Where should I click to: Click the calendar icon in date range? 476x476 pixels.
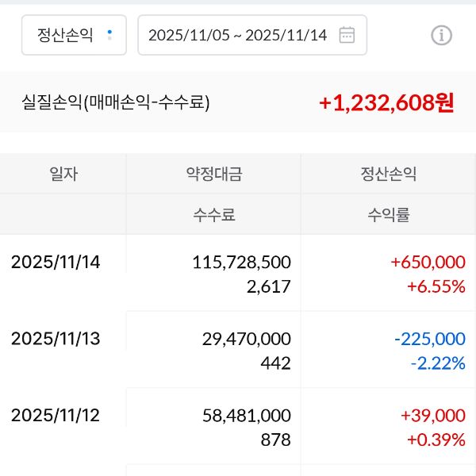(347, 35)
